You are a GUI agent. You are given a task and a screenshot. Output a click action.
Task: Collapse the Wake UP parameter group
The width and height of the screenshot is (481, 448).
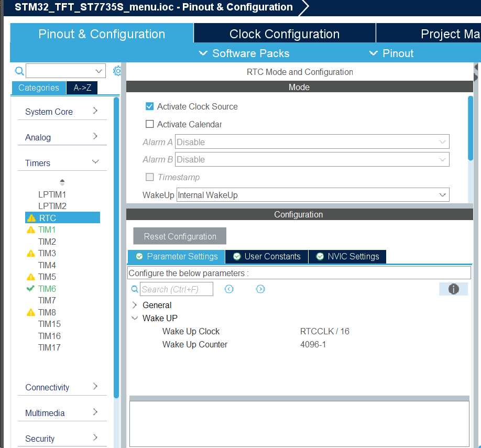pos(134,318)
